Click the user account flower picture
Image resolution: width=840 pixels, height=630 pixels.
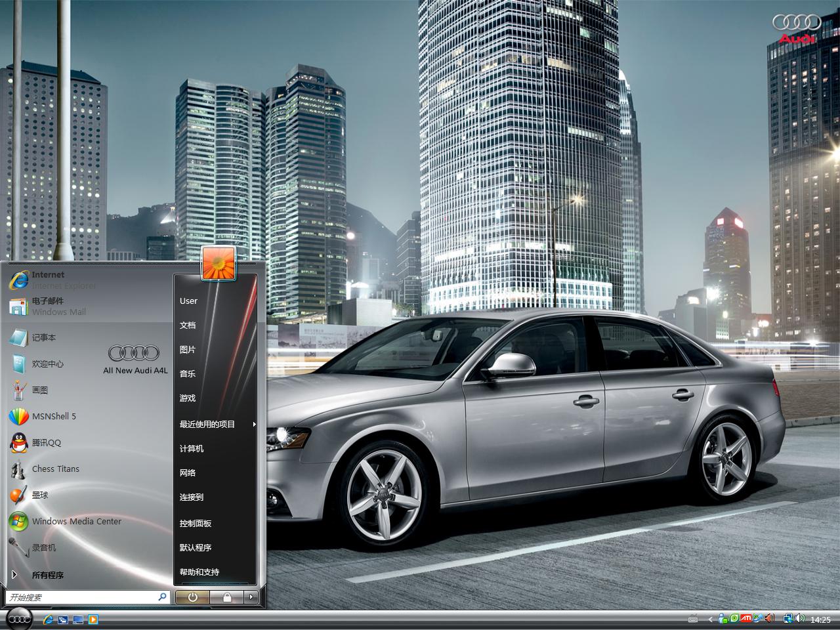pyautogui.click(x=218, y=264)
